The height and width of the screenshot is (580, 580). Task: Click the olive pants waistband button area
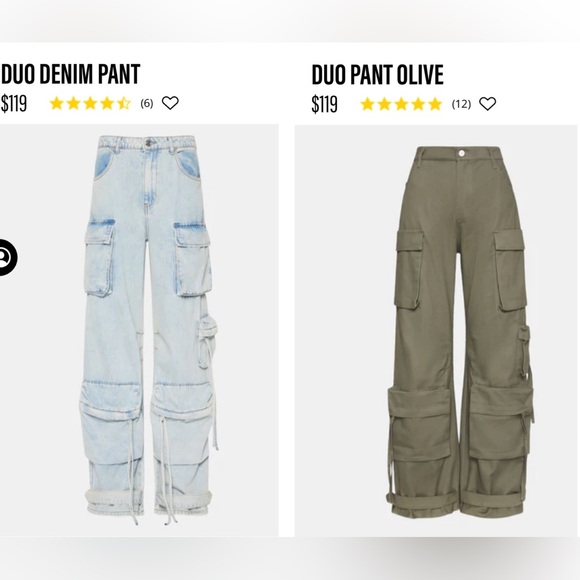[461, 153]
